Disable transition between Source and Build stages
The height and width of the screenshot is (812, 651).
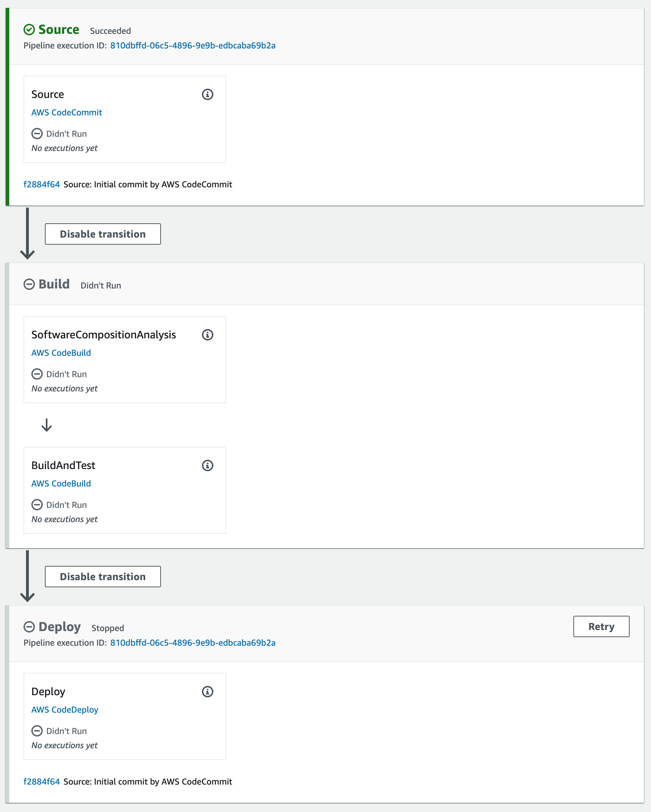(103, 234)
